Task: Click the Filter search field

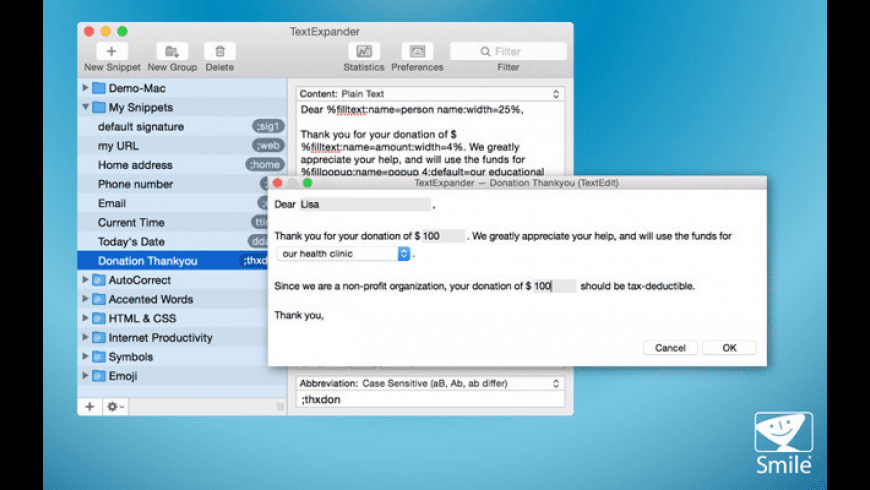Action: tap(508, 51)
